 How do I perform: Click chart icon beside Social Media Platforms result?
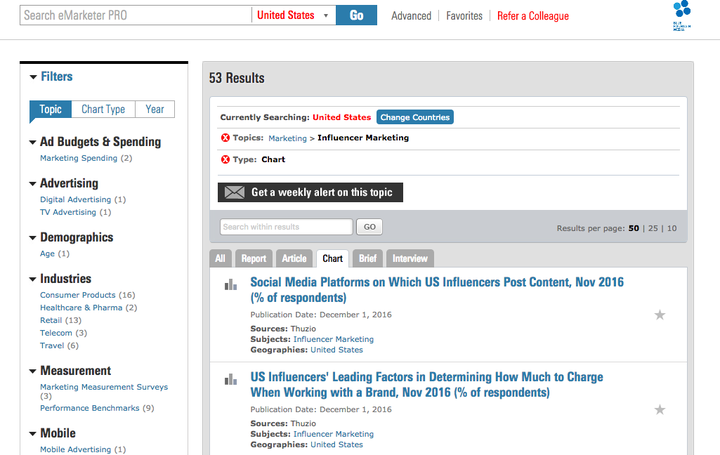(x=231, y=285)
